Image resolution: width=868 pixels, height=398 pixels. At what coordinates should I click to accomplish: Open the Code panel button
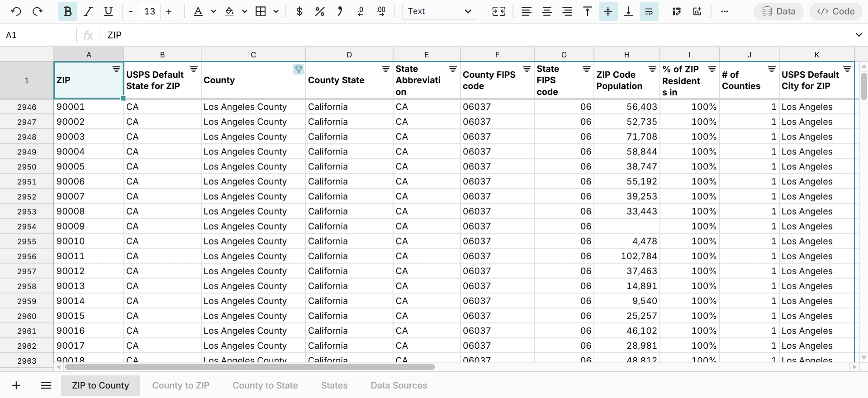click(x=835, y=11)
